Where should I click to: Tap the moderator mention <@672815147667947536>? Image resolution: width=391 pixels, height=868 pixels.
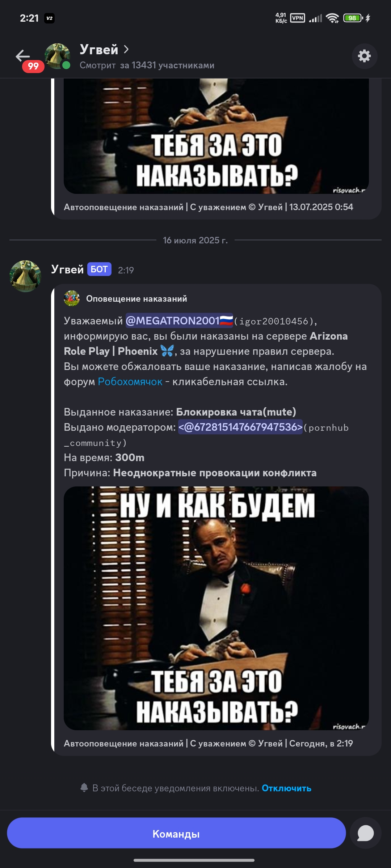pos(240,427)
